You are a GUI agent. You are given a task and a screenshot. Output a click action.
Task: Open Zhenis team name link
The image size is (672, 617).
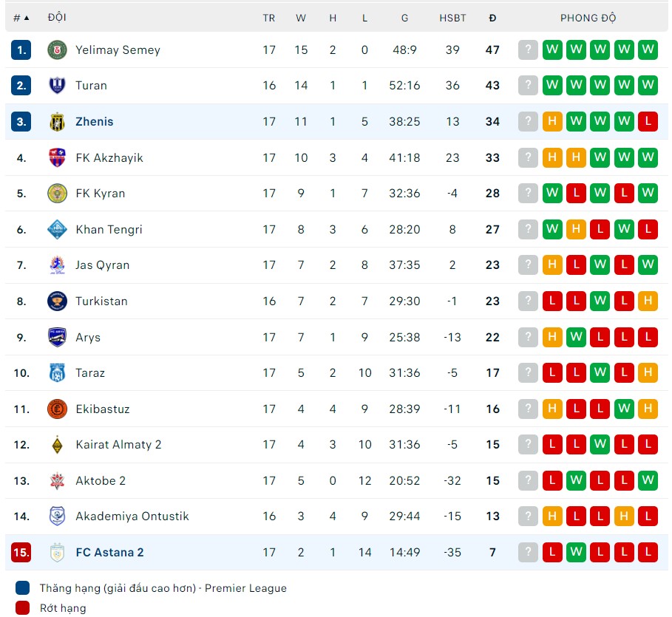point(94,121)
